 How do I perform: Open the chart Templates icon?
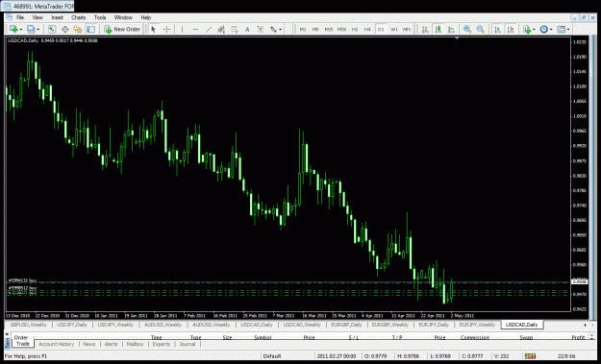coord(562,29)
